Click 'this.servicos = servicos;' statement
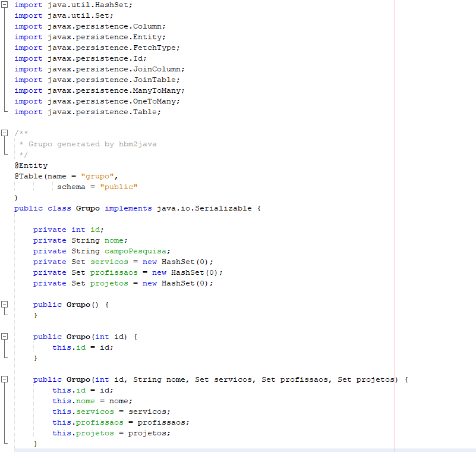 [x=111, y=412]
